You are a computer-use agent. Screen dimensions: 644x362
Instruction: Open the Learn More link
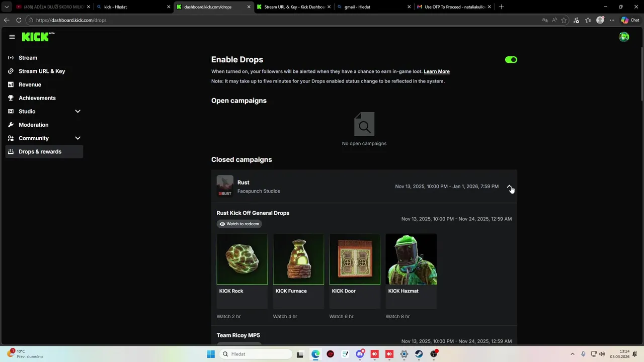pos(437,71)
